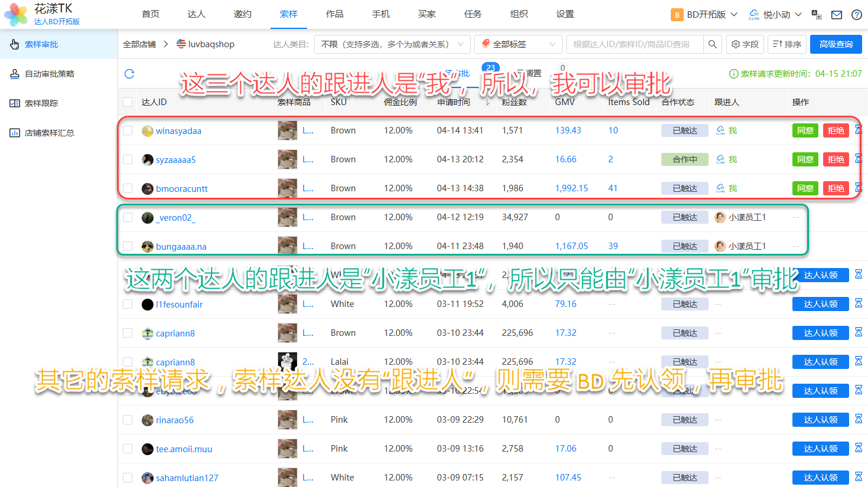
Task: Open the help question mark icon
Action: pyautogui.click(x=856, y=15)
